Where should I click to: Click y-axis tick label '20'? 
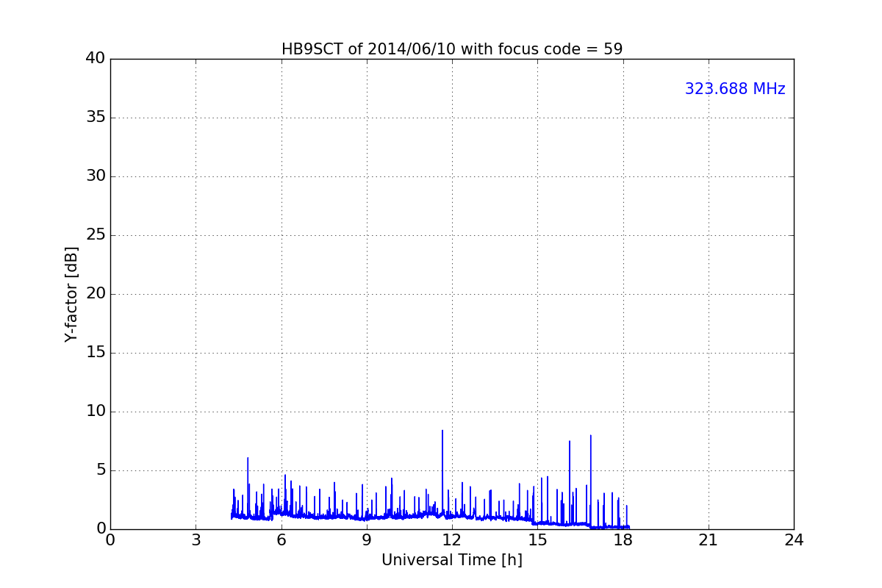point(96,294)
